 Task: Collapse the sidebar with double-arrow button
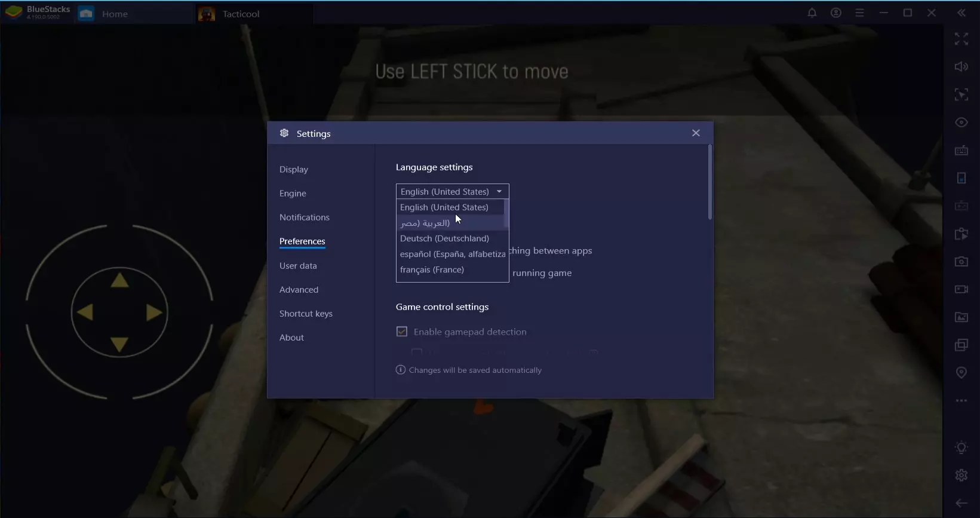click(961, 13)
